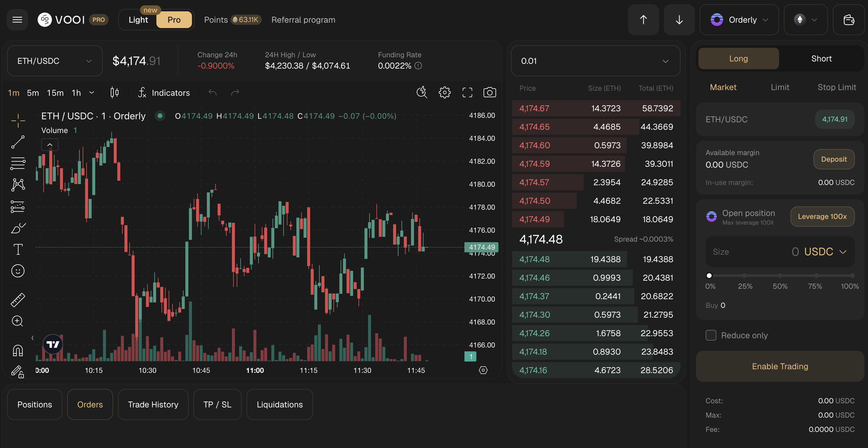Screen dimensions: 868x448
Task: Enable the Reduce only checkbox
Action: [711, 335]
